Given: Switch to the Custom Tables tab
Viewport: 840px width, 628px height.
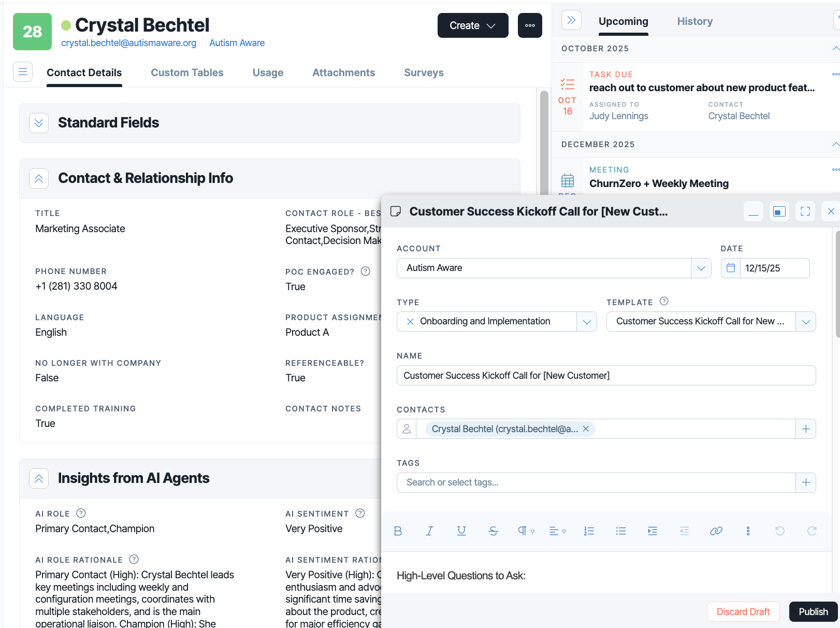Looking at the screenshot, I should pos(187,73).
